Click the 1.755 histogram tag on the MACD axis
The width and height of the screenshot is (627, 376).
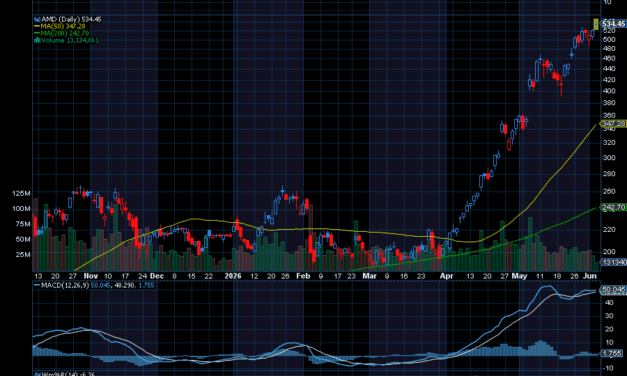[x=612, y=353]
